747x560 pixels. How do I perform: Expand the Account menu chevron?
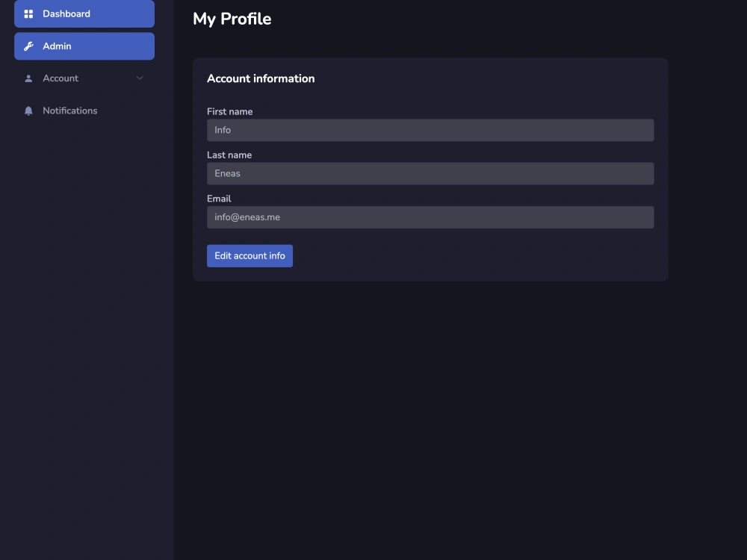click(x=140, y=78)
